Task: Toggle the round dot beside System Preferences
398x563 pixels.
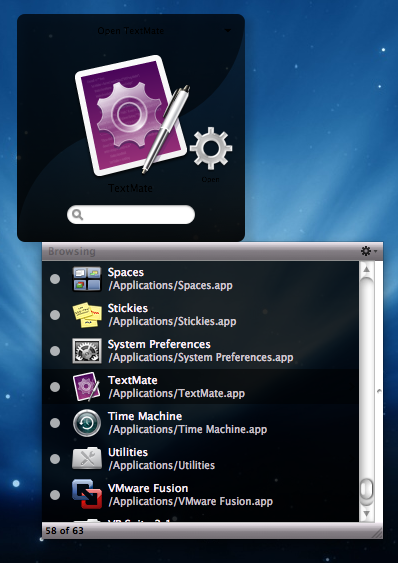Action: click(55, 351)
